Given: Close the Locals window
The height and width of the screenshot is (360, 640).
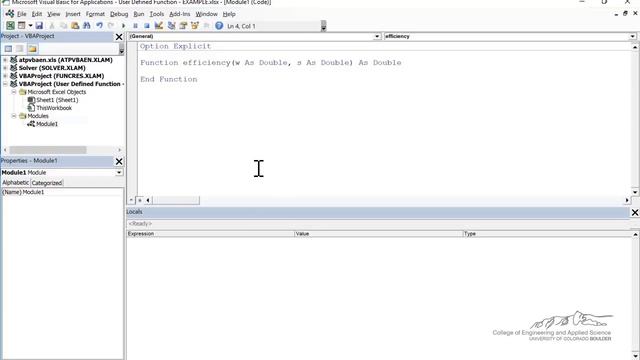Looking at the screenshot, I should [635, 212].
